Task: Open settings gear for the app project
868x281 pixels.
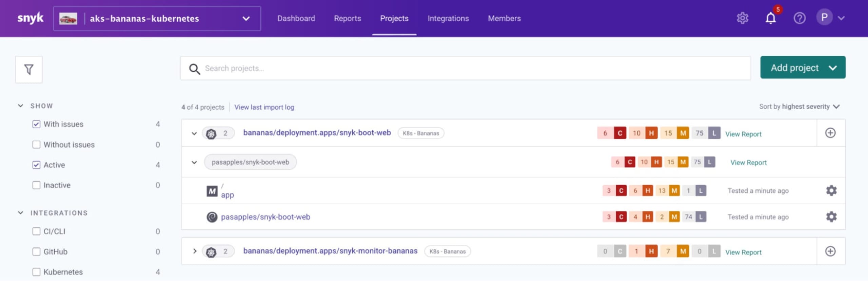Action: (x=831, y=191)
